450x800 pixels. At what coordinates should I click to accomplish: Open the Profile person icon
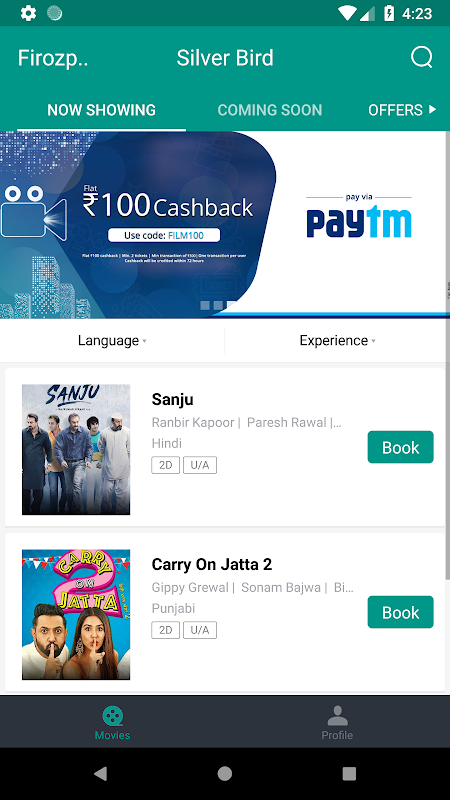point(337,716)
